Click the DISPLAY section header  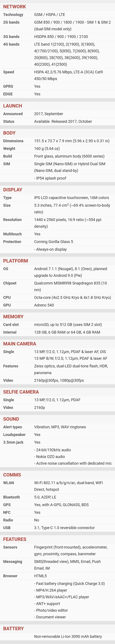tap(13, 190)
